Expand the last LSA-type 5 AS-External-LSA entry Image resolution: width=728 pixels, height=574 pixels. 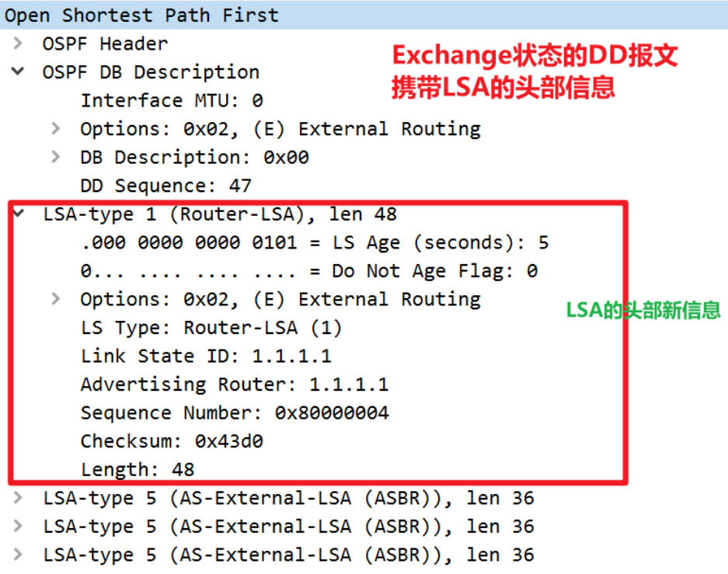click(x=18, y=555)
